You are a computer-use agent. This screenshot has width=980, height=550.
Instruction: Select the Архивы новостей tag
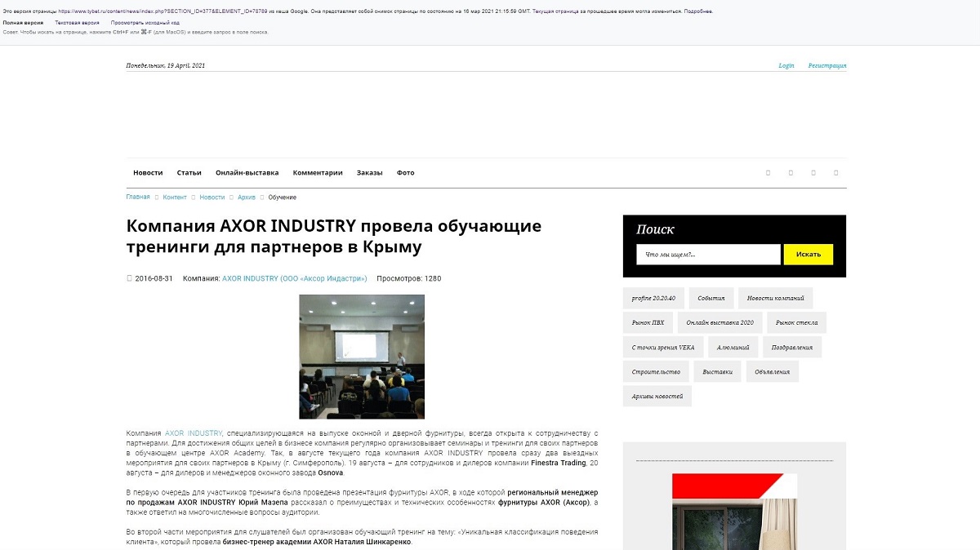point(657,396)
